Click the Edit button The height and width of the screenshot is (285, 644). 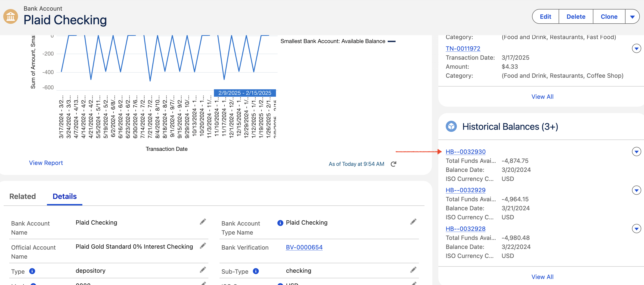coord(545,17)
